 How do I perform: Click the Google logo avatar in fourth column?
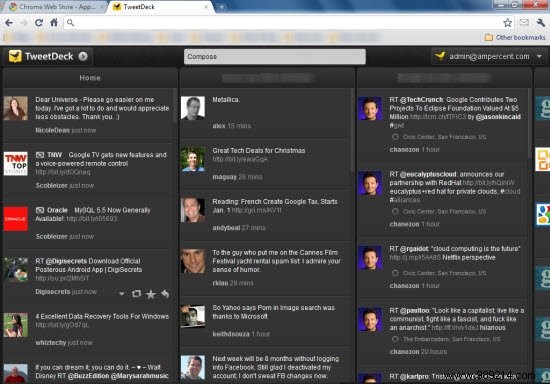click(x=543, y=214)
